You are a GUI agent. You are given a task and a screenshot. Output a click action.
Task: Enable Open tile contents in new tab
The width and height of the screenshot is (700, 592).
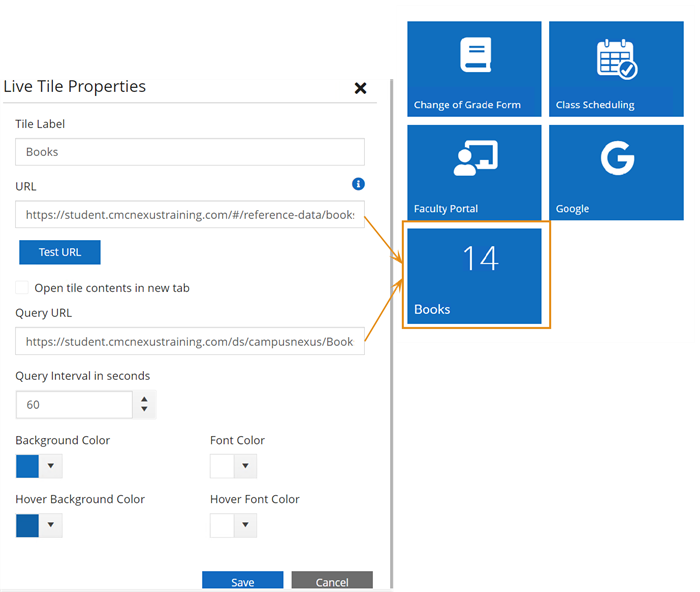[22, 288]
